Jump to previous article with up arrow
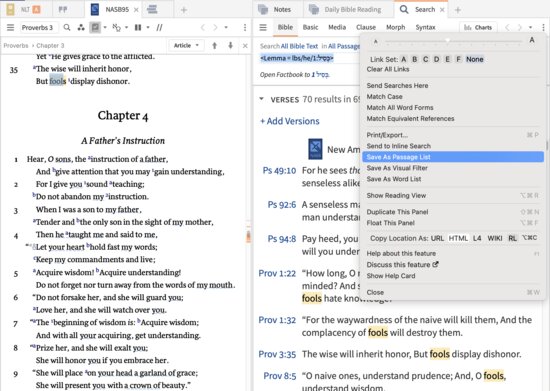 214,46
